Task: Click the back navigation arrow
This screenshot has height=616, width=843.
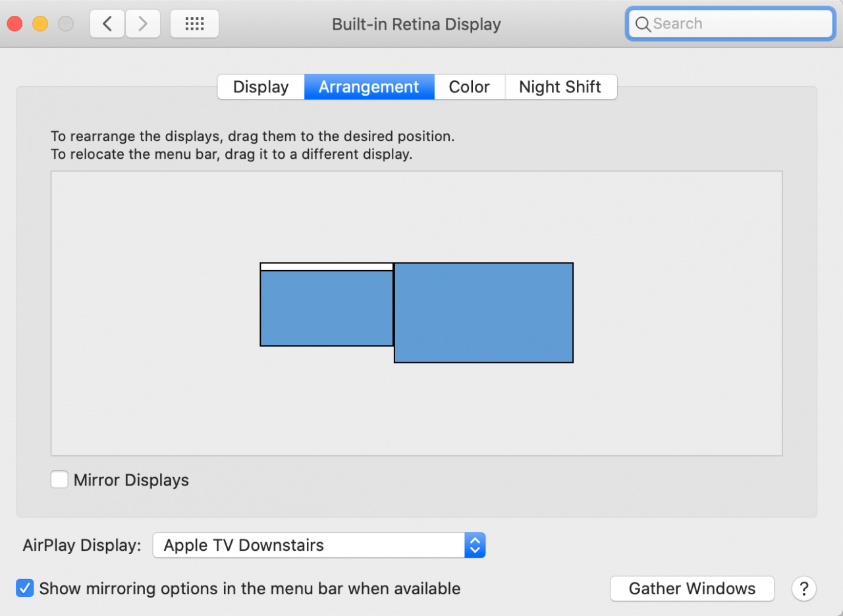Action: (x=107, y=24)
